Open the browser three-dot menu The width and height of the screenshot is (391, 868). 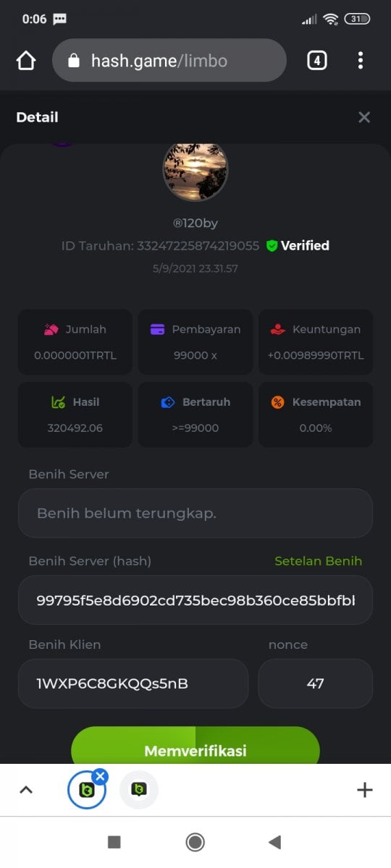click(x=360, y=61)
